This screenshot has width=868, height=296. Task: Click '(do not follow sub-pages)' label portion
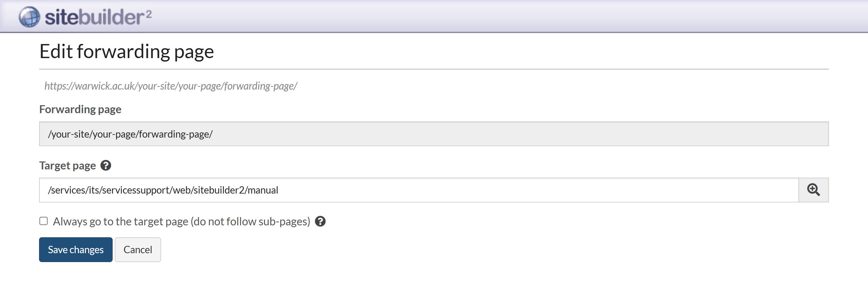point(250,222)
